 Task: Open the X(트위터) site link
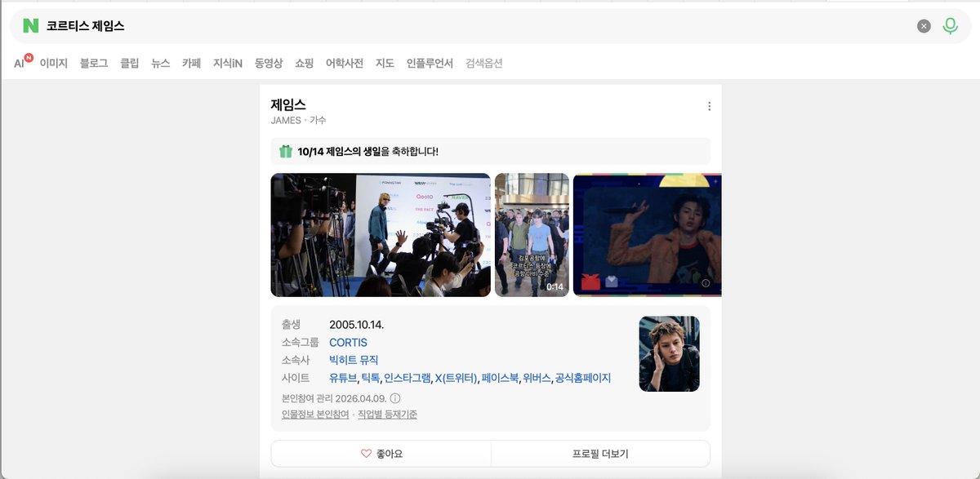(x=456, y=378)
